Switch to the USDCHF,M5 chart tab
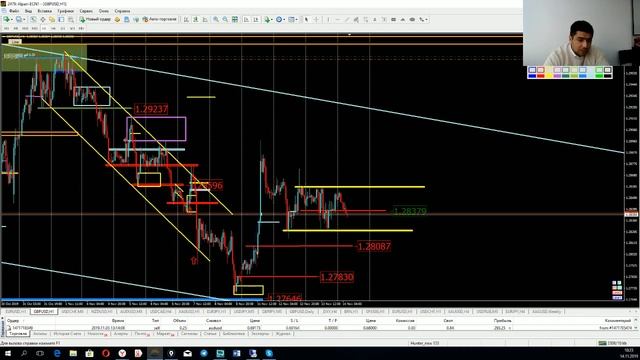 pyautogui.click(x=72, y=311)
